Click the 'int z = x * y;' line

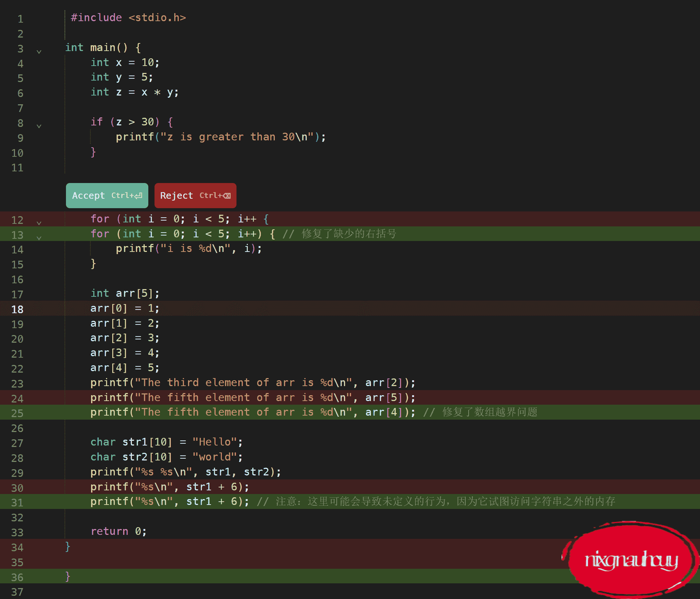(134, 92)
